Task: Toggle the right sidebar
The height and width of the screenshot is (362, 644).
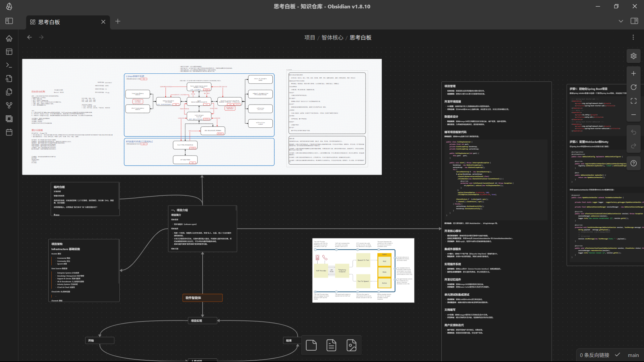Action: [x=634, y=21]
